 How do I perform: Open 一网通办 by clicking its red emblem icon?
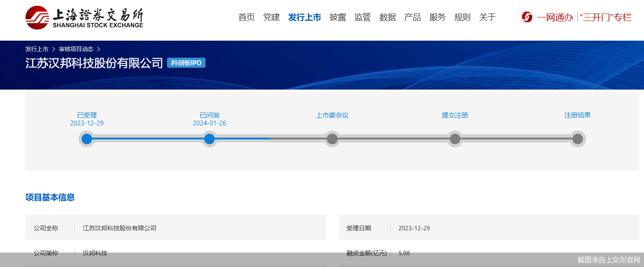click(x=527, y=17)
